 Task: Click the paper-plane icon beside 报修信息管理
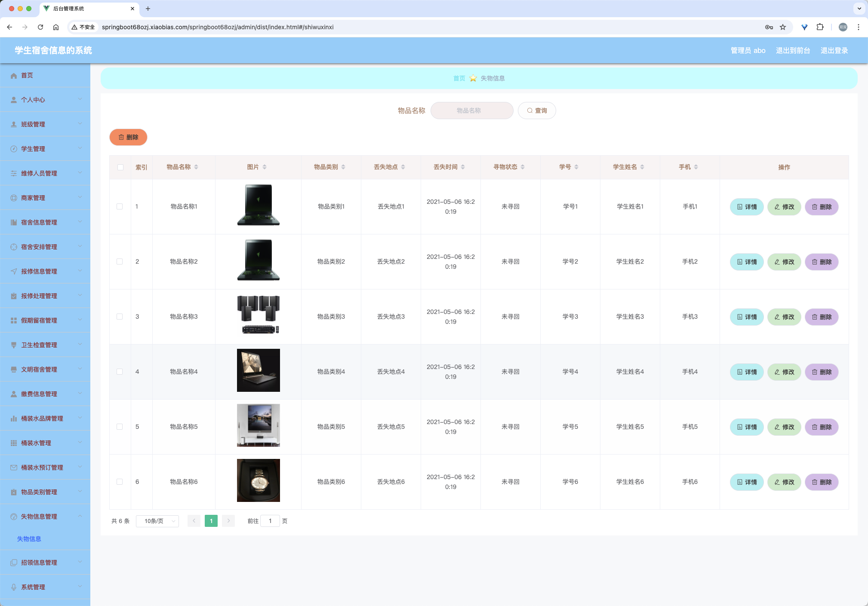tap(14, 271)
